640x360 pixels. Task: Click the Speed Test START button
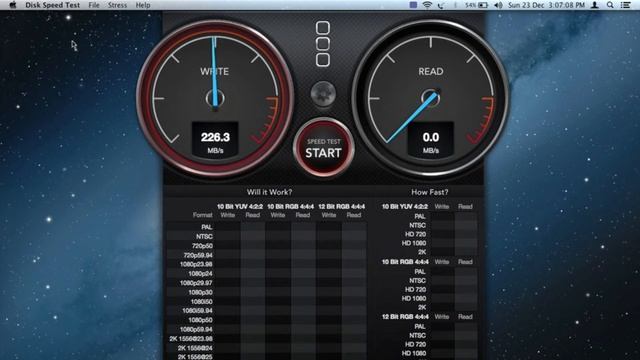tap(323, 148)
